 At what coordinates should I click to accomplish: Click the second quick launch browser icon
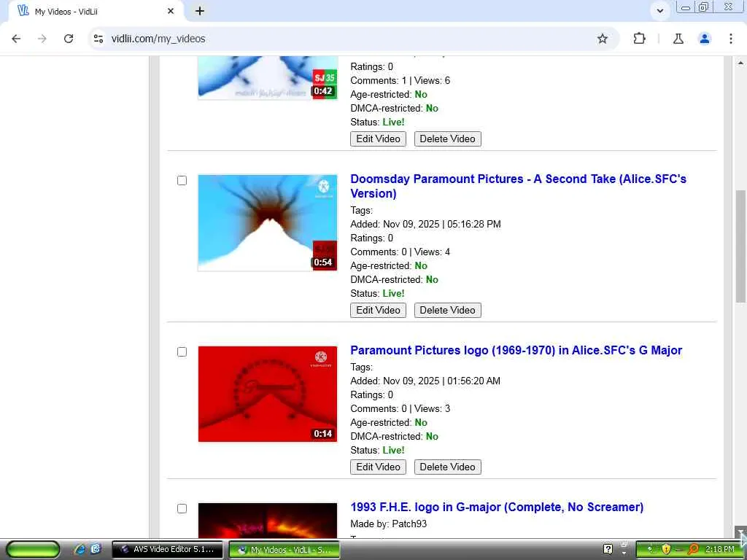(96, 549)
